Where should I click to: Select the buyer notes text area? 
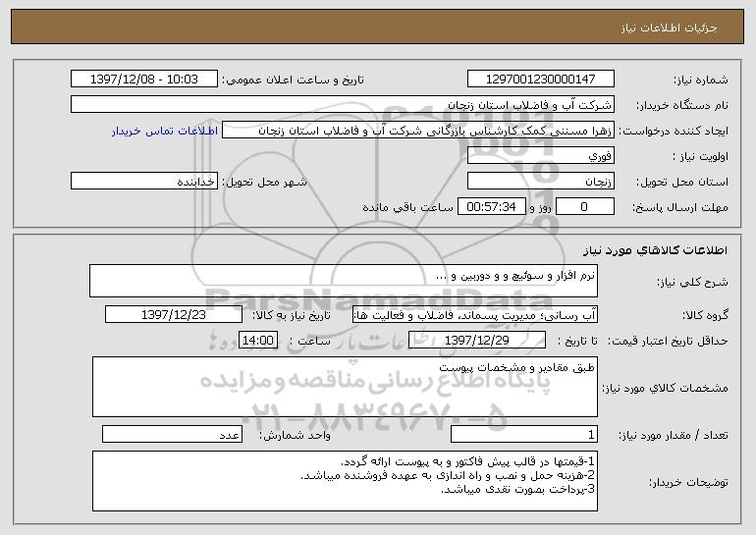tap(345, 481)
